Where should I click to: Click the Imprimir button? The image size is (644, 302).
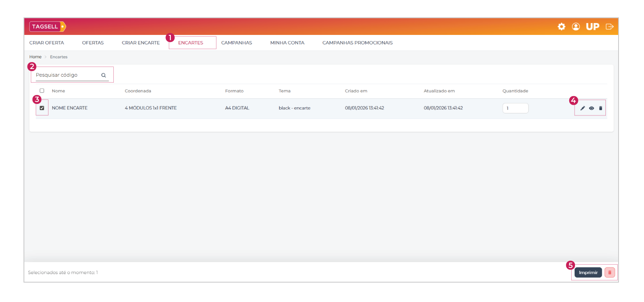coord(588,272)
